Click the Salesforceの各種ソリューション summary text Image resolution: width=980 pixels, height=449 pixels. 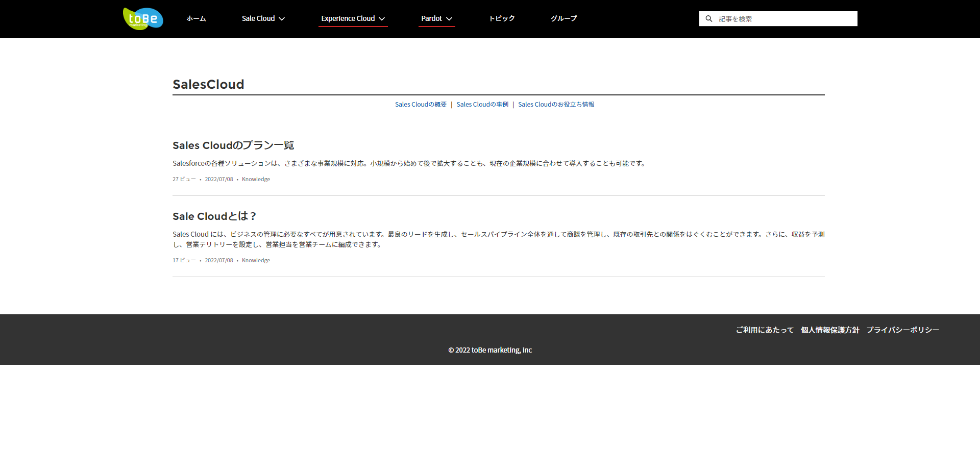(410, 163)
